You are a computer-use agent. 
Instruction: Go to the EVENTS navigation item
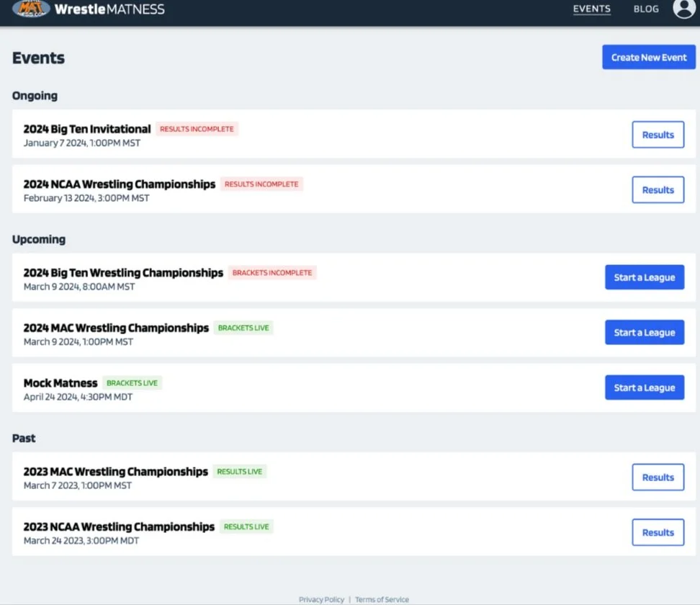(x=591, y=9)
